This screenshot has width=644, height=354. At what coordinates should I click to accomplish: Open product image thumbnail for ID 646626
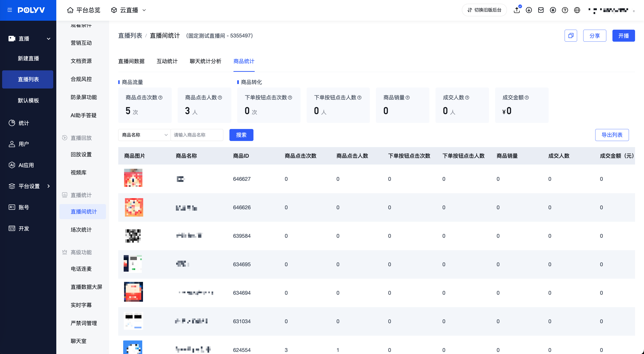click(134, 207)
